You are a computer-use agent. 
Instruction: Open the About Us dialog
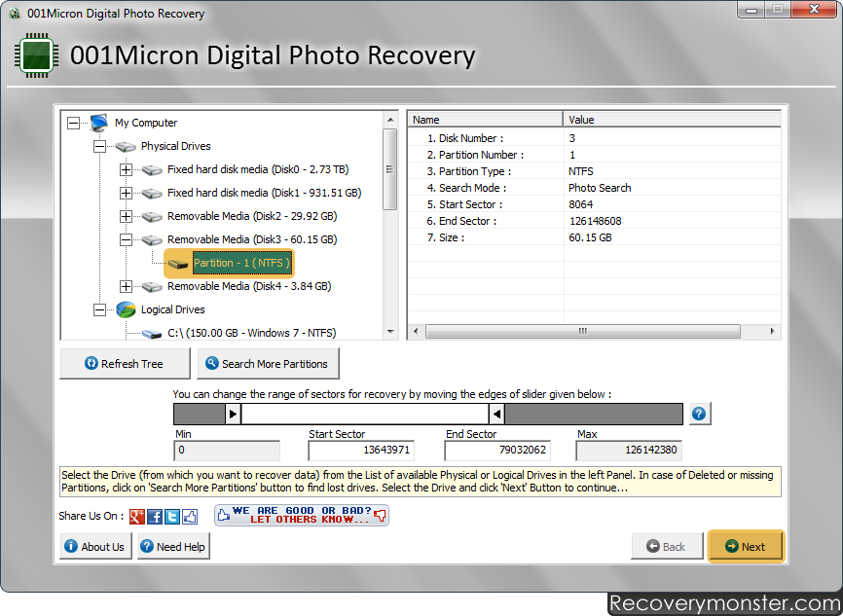tap(95, 547)
